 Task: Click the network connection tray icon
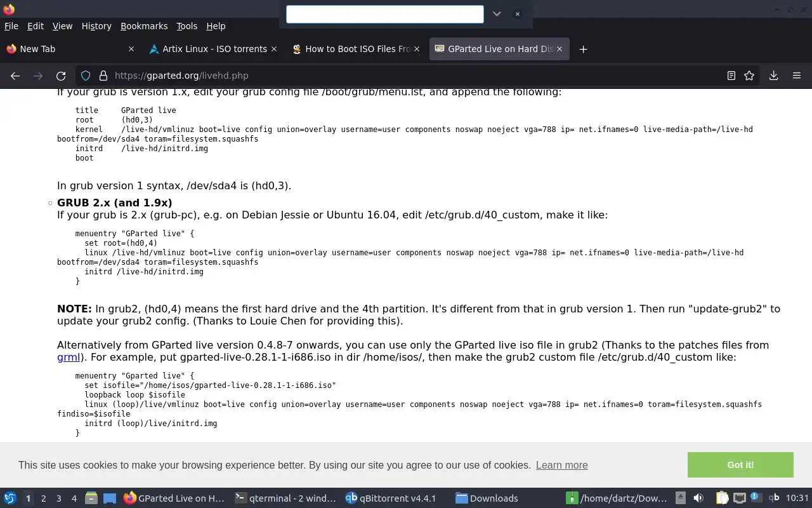point(739,498)
